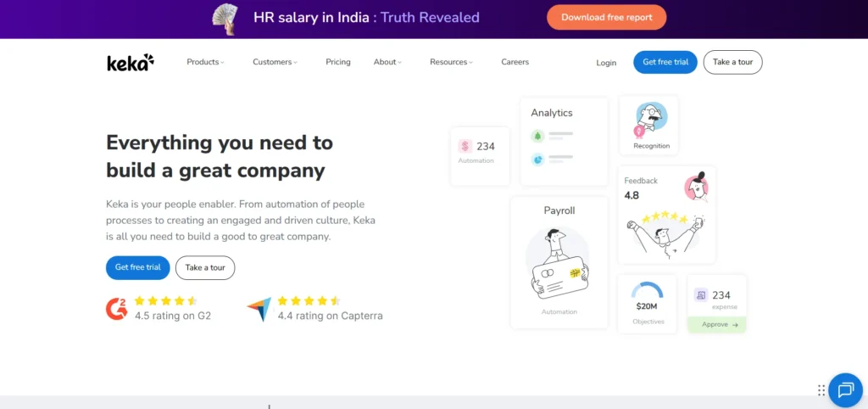Click the Objectives gauge arc
The image size is (868, 409).
click(x=647, y=290)
